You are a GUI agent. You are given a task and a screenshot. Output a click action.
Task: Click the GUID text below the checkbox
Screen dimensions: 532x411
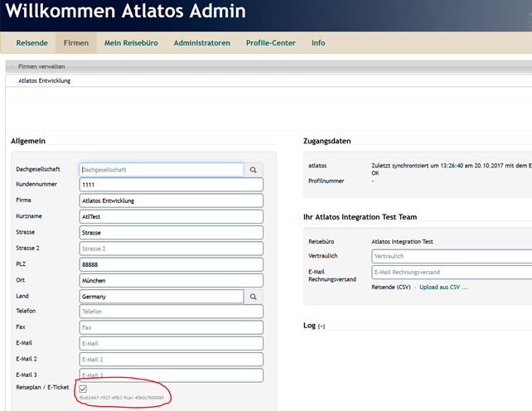(122, 398)
